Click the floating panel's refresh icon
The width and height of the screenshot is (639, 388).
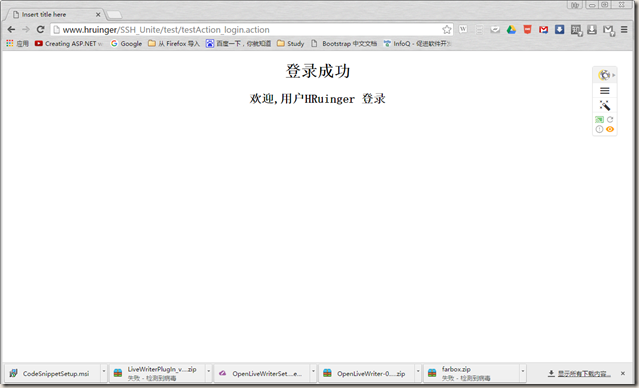tap(610, 119)
